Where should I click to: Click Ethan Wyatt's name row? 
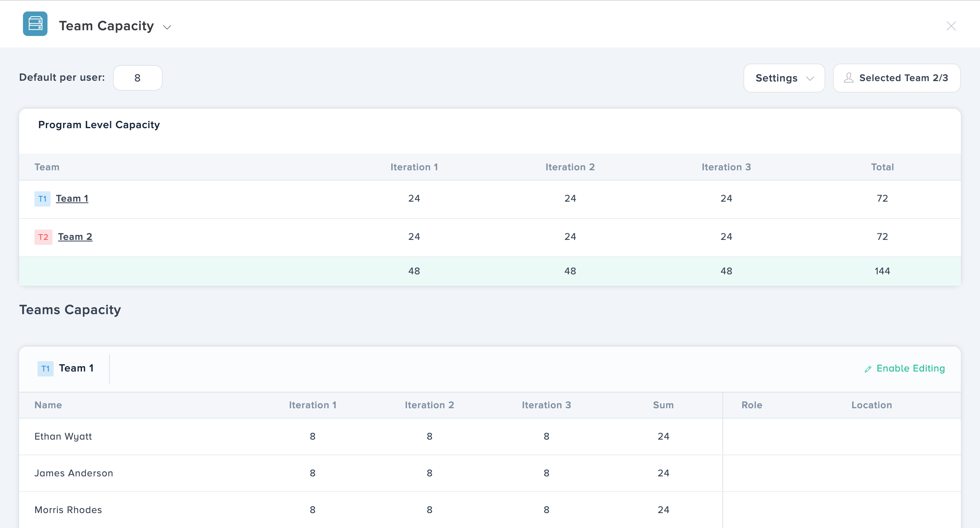click(x=63, y=436)
